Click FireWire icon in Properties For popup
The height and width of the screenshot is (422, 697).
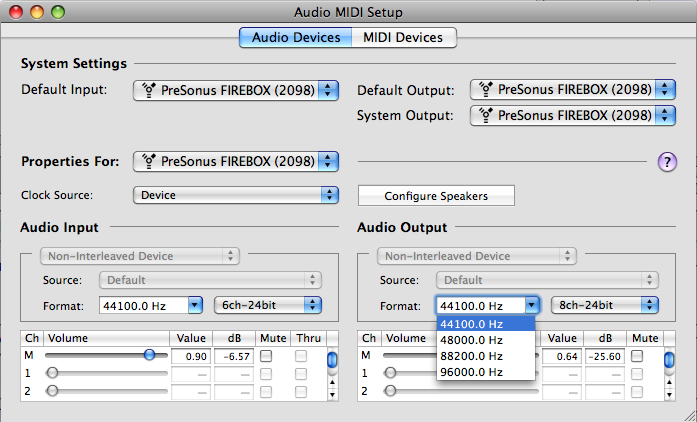point(148,161)
